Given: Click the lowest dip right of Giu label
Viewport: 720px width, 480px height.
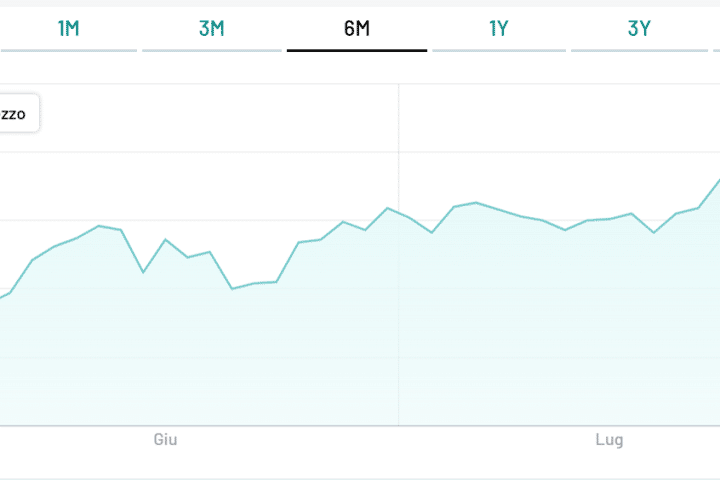Looking at the screenshot, I should [232, 289].
